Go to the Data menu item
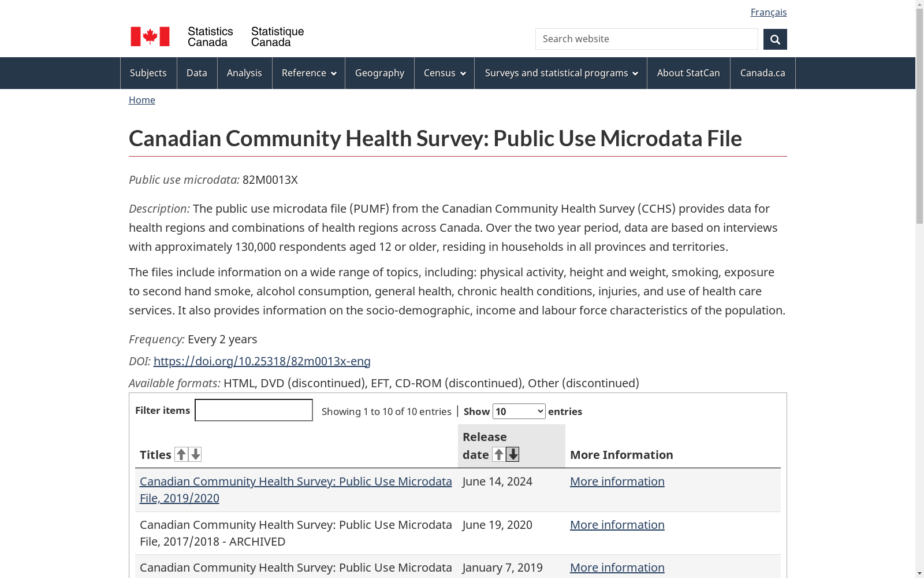Image resolution: width=924 pixels, height=578 pixels. 197,73
